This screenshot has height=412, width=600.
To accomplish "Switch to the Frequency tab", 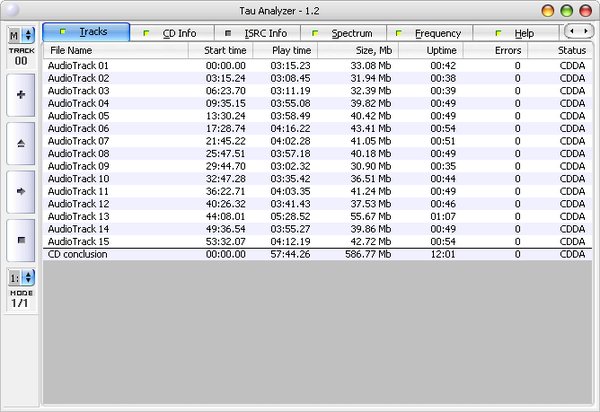I will [x=430, y=33].
